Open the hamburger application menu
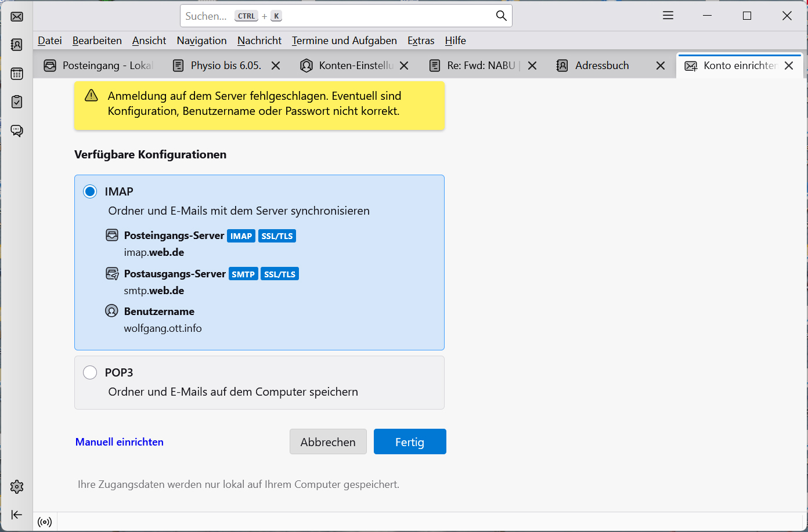The image size is (808, 532). coord(668,16)
